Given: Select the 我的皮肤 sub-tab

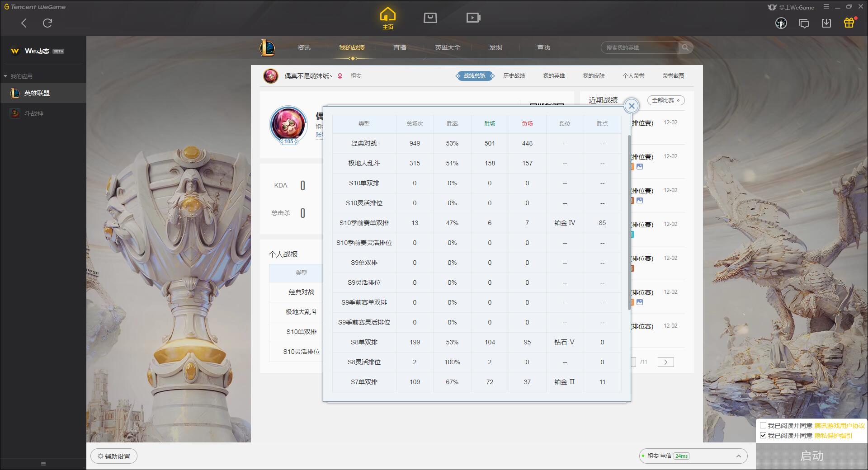Looking at the screenshot, I should (x=594, y=76).
